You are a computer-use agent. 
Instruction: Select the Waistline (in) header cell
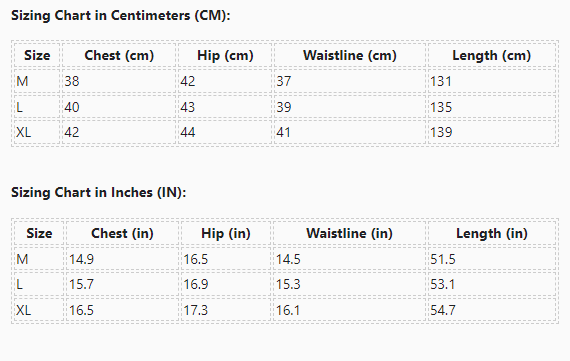349,233
